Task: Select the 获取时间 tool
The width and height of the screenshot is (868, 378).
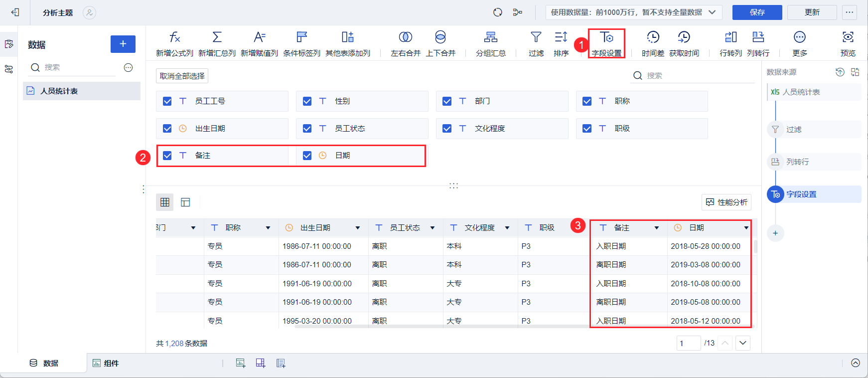Action: (684, 43)
